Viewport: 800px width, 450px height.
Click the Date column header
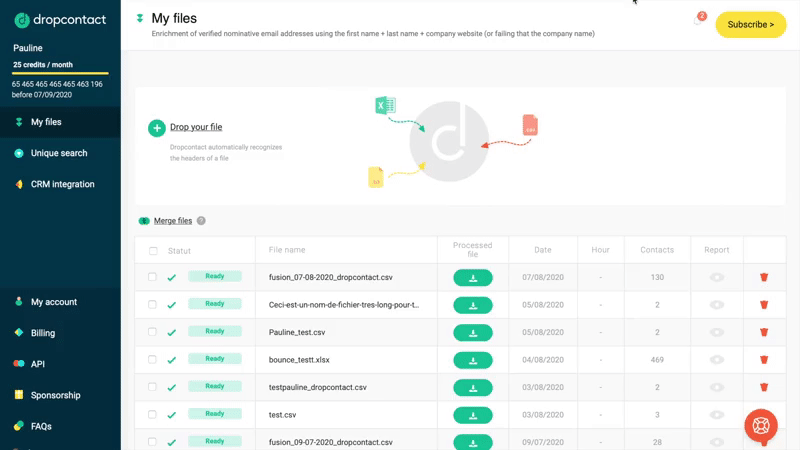click(x=543, y=250)
